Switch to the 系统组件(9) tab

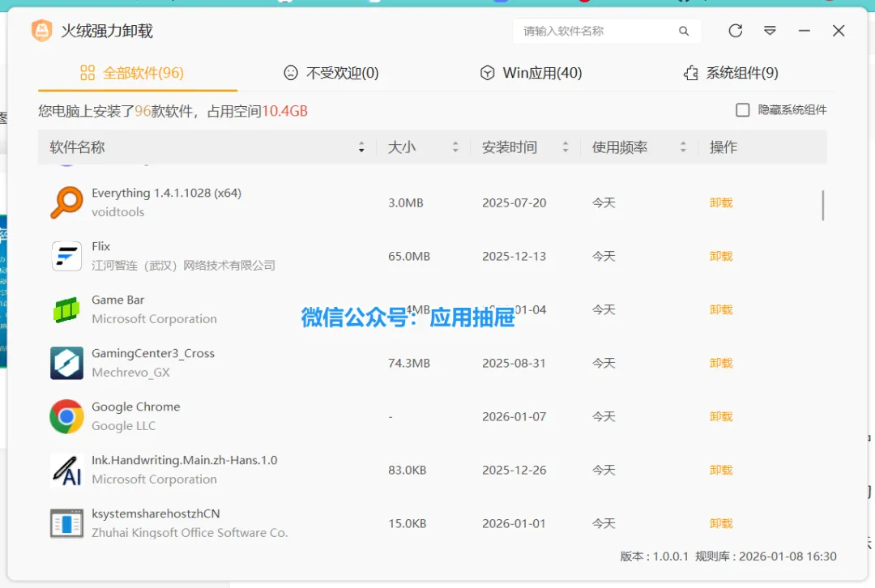[731, 73]
